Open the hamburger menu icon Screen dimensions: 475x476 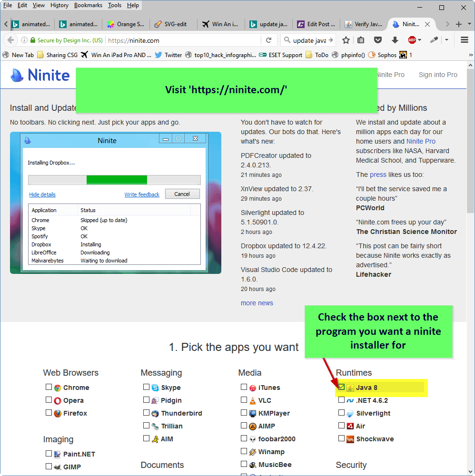pyautogui.click(x=465, y=40)
